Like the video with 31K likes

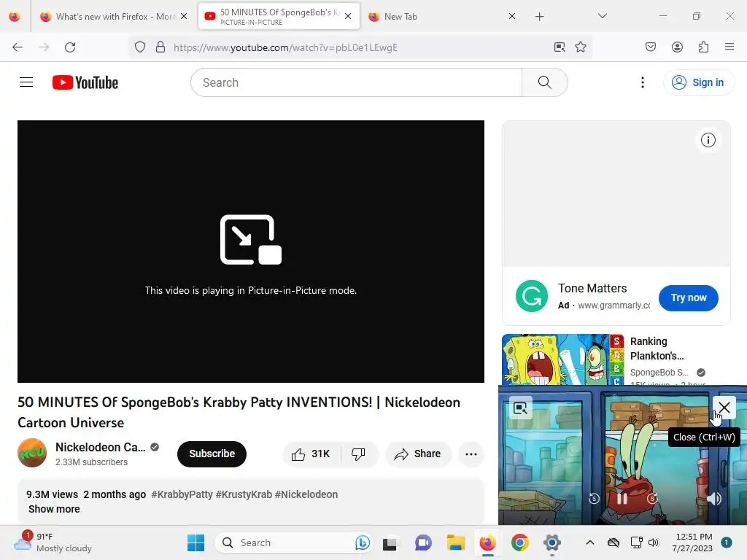click(311, 454)
